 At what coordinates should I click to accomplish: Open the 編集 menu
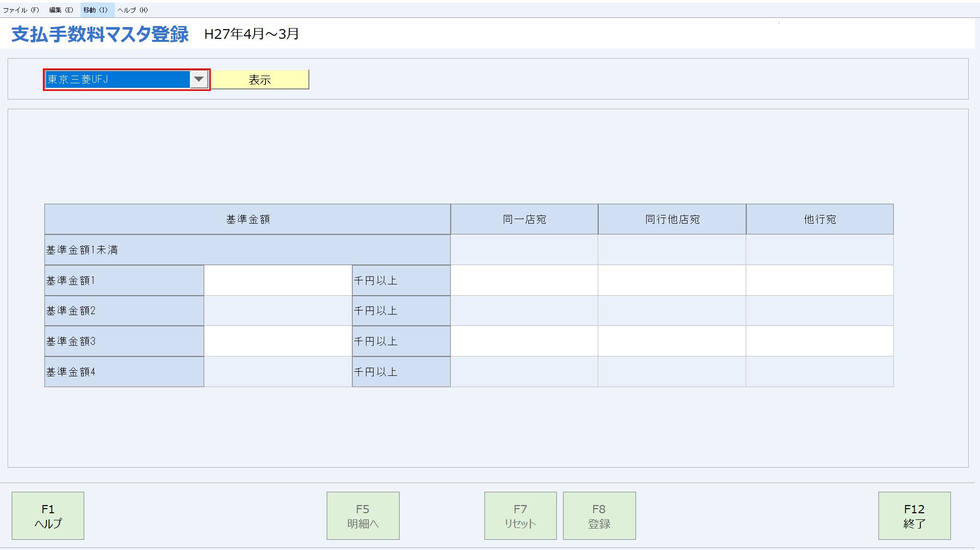coord(61,10)
